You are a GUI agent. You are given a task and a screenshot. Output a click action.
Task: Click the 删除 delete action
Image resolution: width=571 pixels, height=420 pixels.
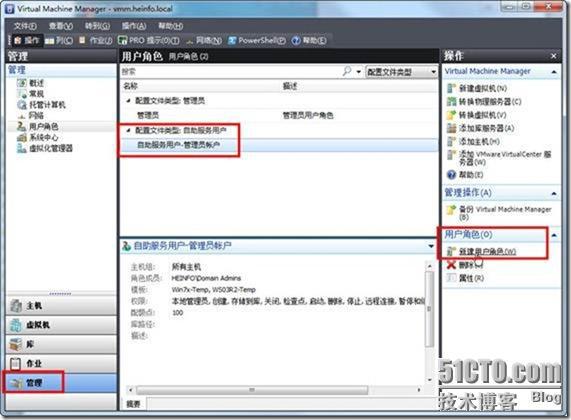pos(465,265)
